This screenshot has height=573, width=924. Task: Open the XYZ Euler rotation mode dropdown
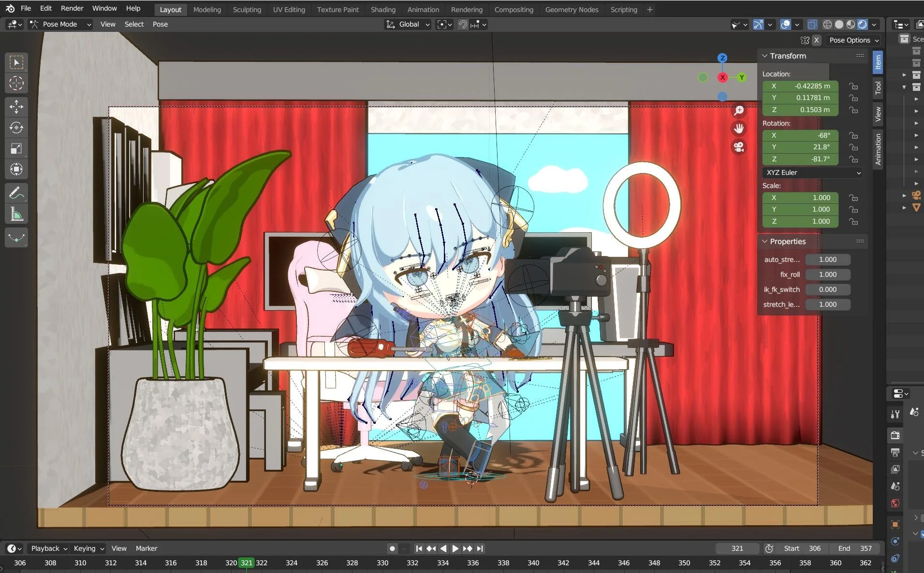(812, 172)
